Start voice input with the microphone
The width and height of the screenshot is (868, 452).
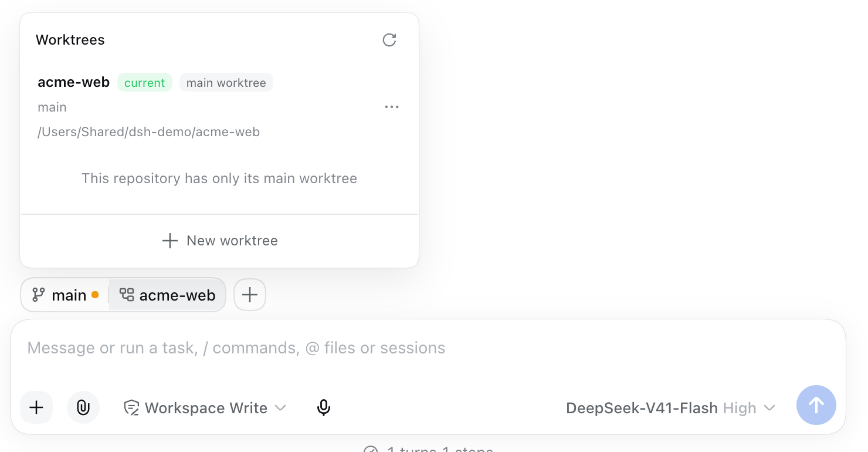[324, 407]
